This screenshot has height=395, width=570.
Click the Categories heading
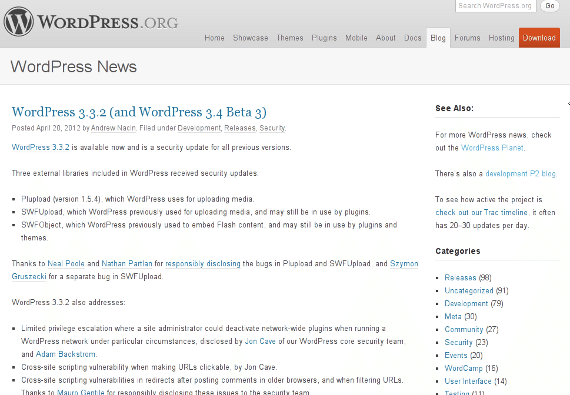coord(458,251)
